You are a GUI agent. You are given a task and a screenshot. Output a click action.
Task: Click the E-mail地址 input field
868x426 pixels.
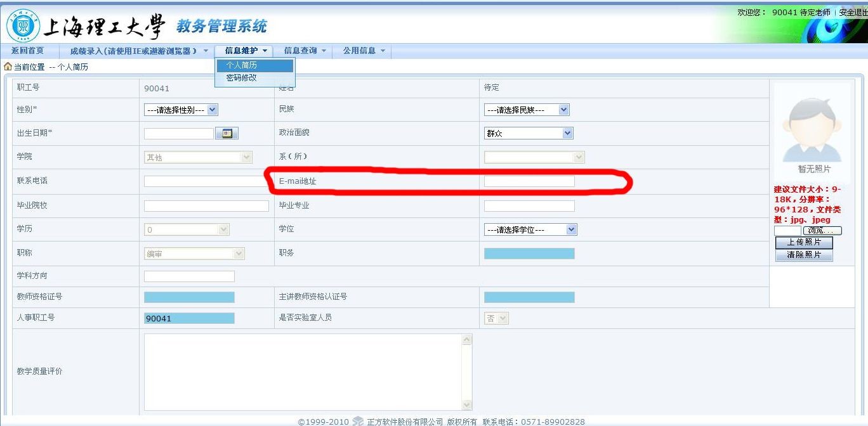click(529, 181)
